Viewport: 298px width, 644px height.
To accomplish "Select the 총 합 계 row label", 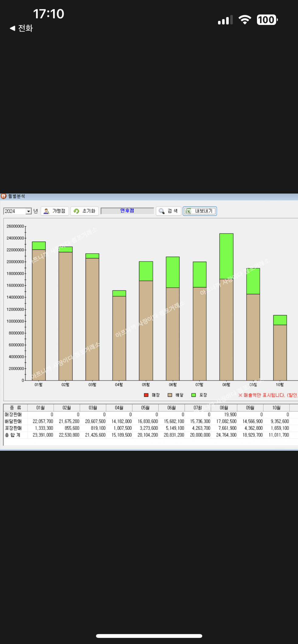I will click(13, 435).
